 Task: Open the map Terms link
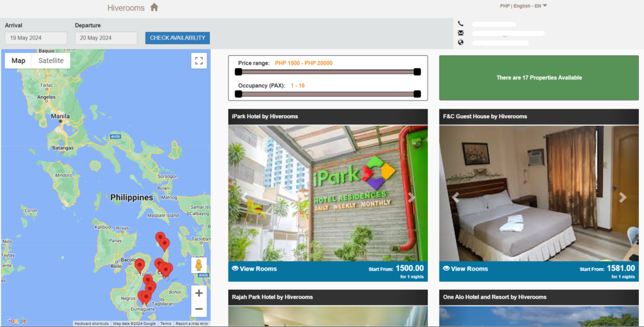(x=165, y=324)
